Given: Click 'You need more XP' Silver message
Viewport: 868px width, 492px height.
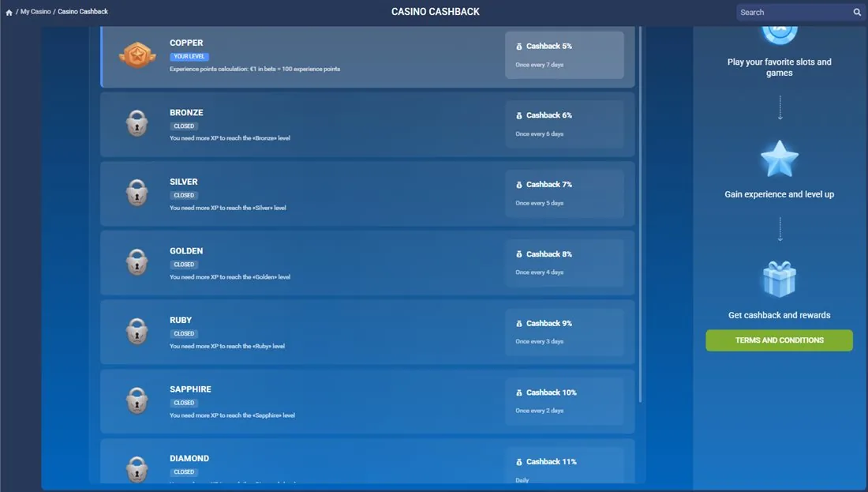Looking at the screenshot, I should pyautogui.click(x=227, y=208).
